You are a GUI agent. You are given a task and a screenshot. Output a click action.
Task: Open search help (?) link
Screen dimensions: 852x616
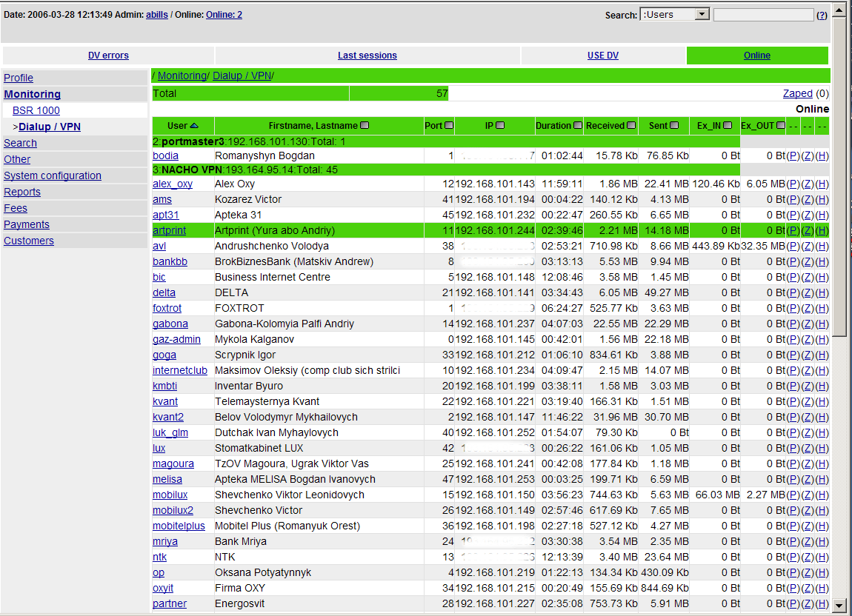[x=822, y=16]
